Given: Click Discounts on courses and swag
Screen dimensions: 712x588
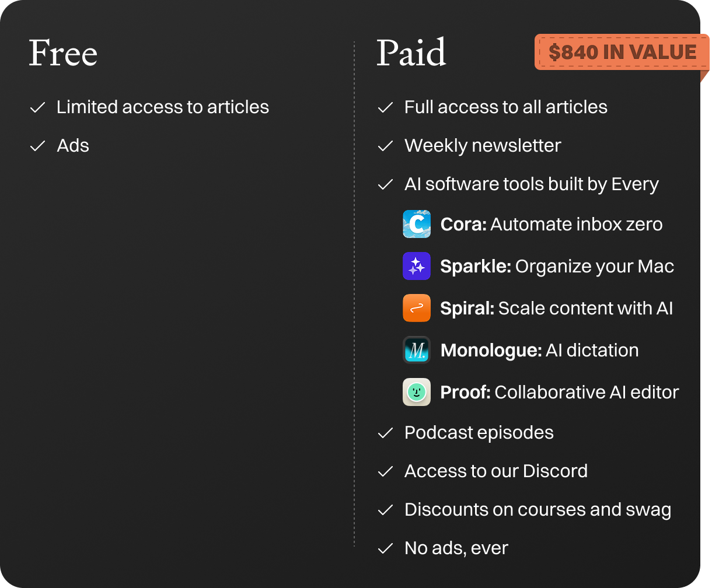Looking at the screenshot, I should coord(538,510).
